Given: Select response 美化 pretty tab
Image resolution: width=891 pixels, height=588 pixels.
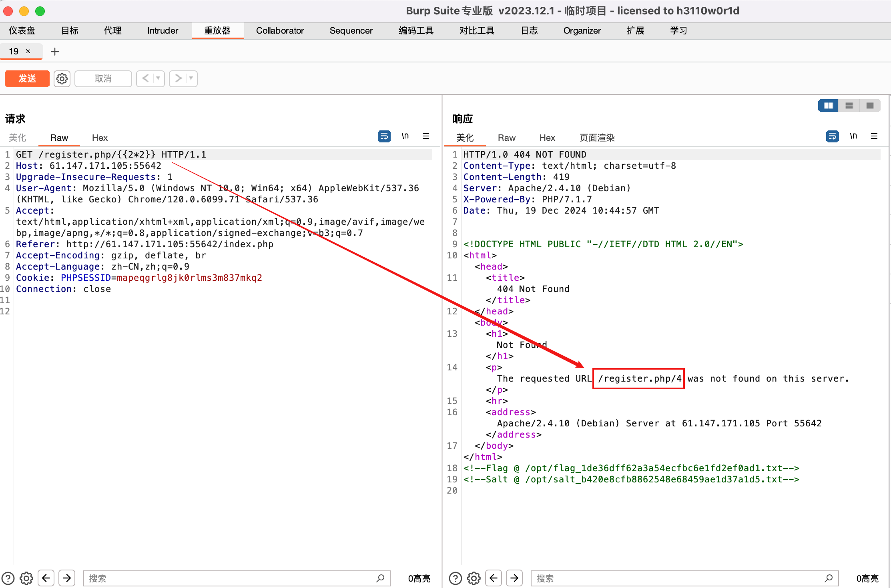Looking at the screenshot, I should [x=465, y=138].
